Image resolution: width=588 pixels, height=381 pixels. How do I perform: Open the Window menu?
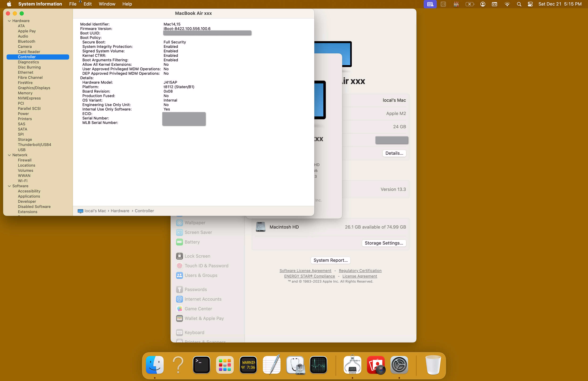[x=107, y=4]
